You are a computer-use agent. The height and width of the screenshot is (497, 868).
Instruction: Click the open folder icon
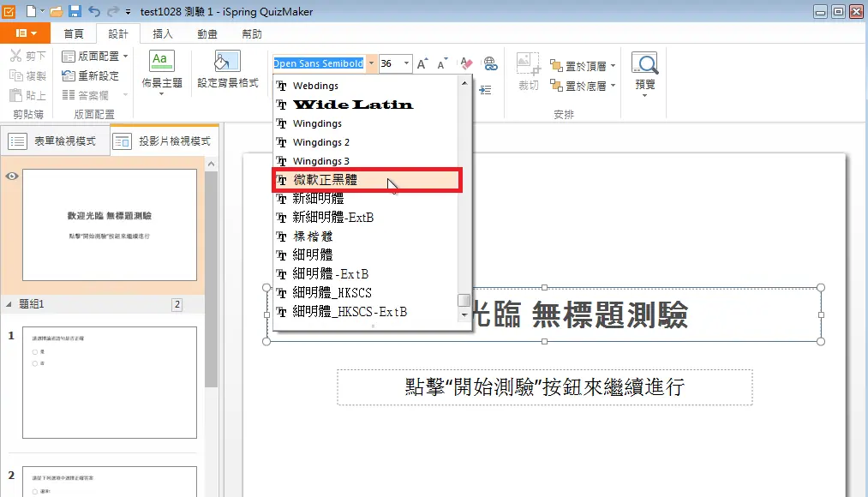point(57,11)
